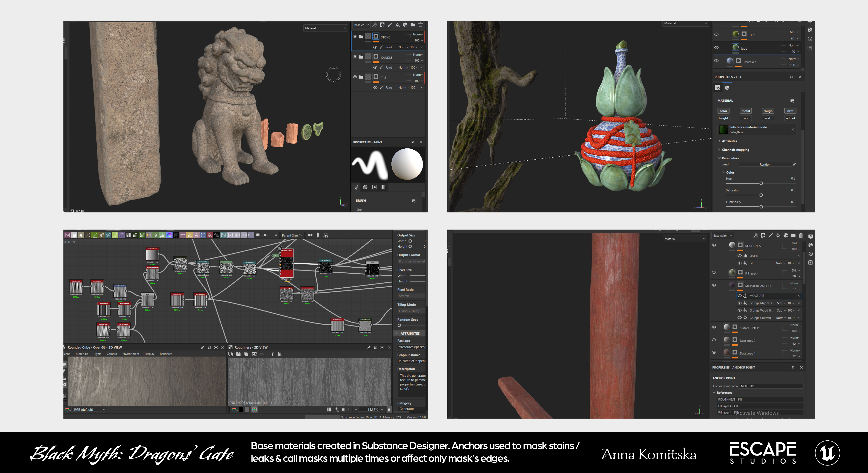Open opacity dropdown of Jade layer

click(x=795, y=52)
